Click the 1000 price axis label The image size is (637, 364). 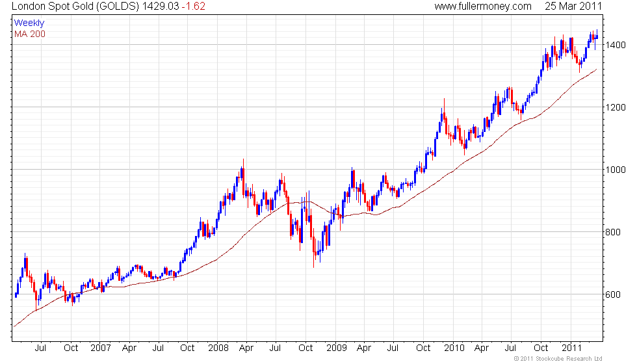tap(616, 170)
